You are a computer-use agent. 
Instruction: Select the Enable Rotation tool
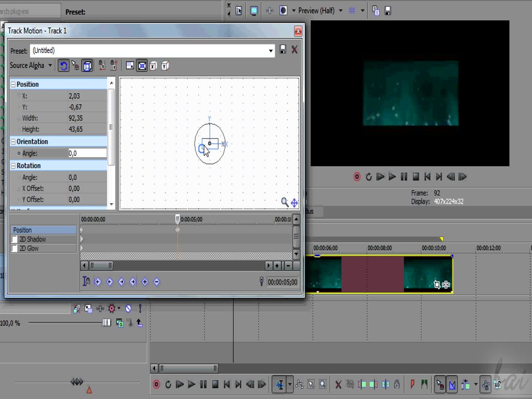coord(64,66)
